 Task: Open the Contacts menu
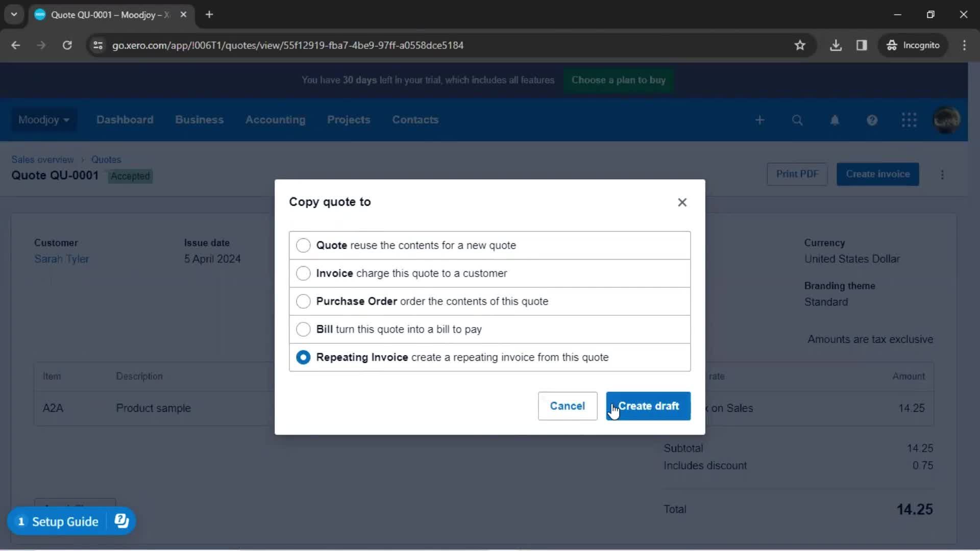point(415,120)
